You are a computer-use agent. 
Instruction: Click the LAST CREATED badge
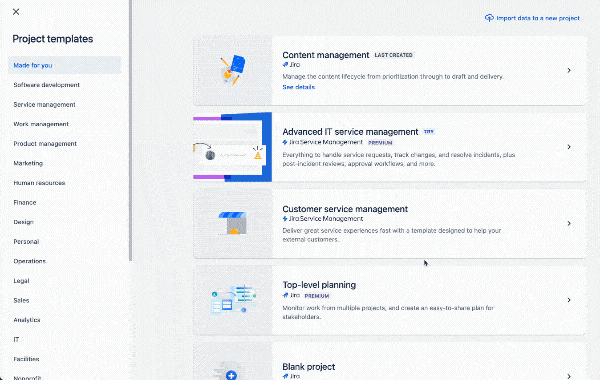click(393, 55)
